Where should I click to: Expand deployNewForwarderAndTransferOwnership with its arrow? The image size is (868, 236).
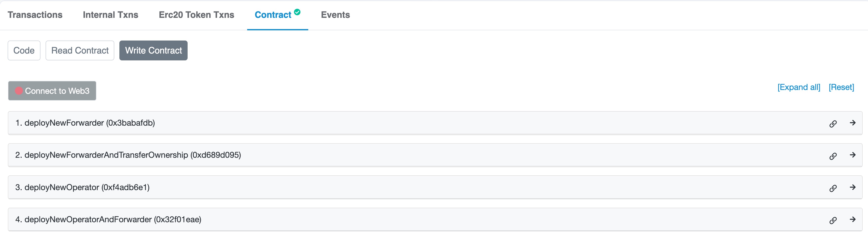pyautogui.click(x=852, y=155)
